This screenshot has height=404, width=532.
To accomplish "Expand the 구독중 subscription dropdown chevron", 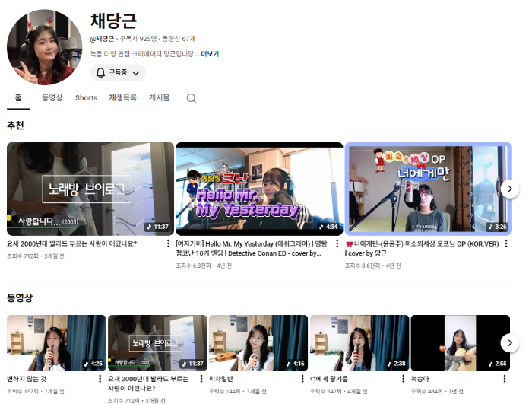I will click(x=136, y=73).
